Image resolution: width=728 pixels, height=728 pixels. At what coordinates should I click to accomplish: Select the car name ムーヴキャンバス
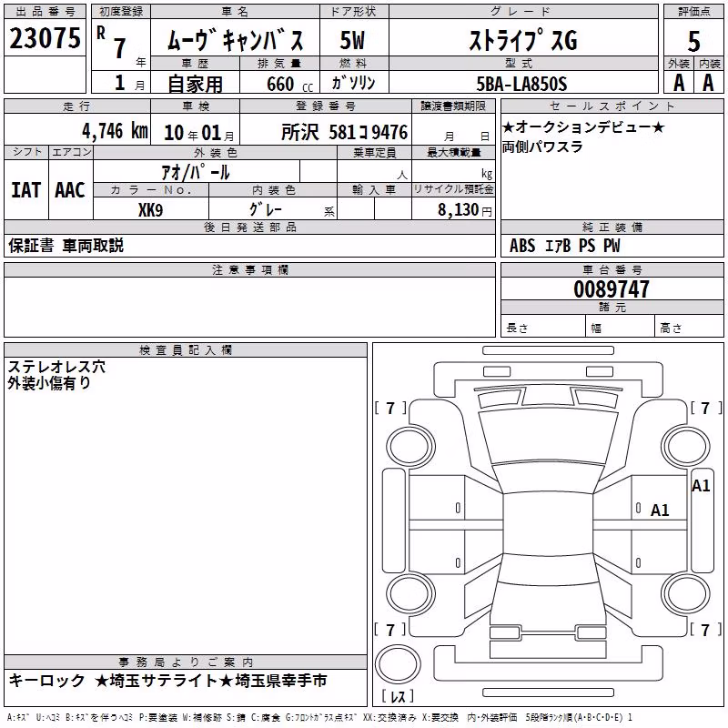pyautogui.click(x=235, y=40)
